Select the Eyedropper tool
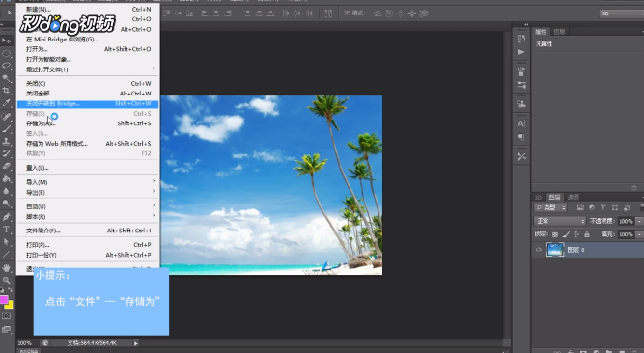 [6, 102]
